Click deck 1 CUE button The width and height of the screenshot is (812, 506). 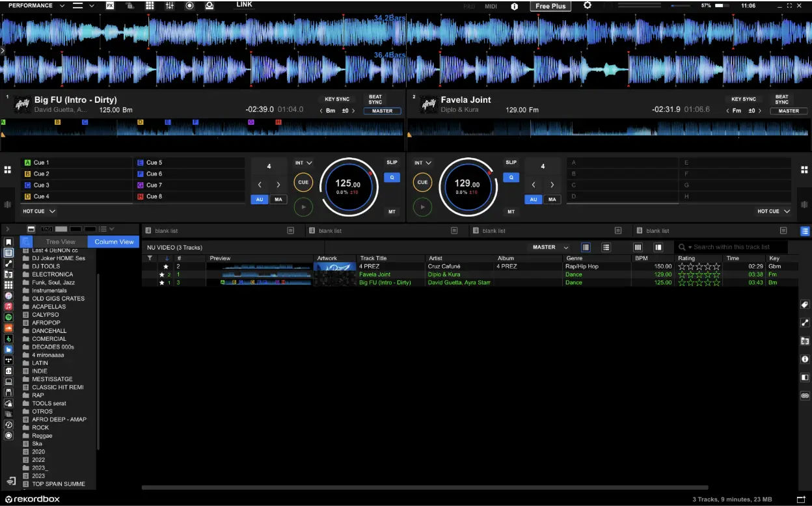click(303, 183)
